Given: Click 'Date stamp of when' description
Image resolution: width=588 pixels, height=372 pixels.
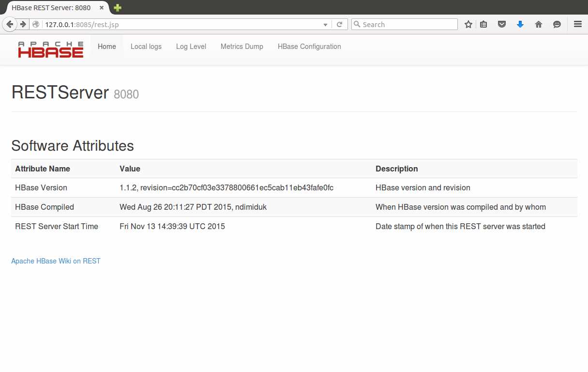Looking at the screenshot, I should (x=460, y=226).
